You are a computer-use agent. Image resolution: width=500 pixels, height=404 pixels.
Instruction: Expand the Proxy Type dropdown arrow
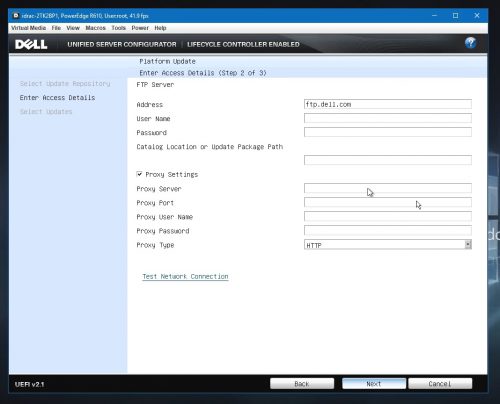pyautogui.click(x=468, y=245)
